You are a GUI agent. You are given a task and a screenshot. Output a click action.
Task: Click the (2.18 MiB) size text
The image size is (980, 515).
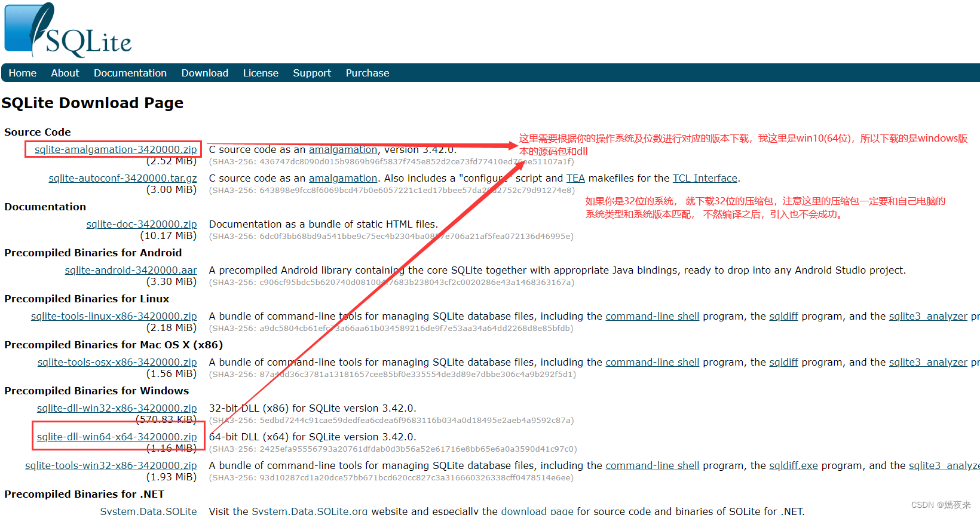pos(171,327)
